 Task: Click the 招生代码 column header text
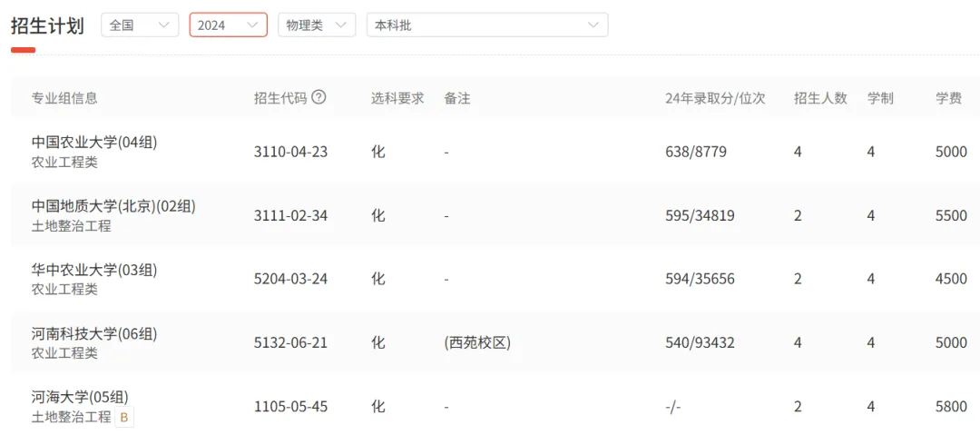click(x=280, y=98)
